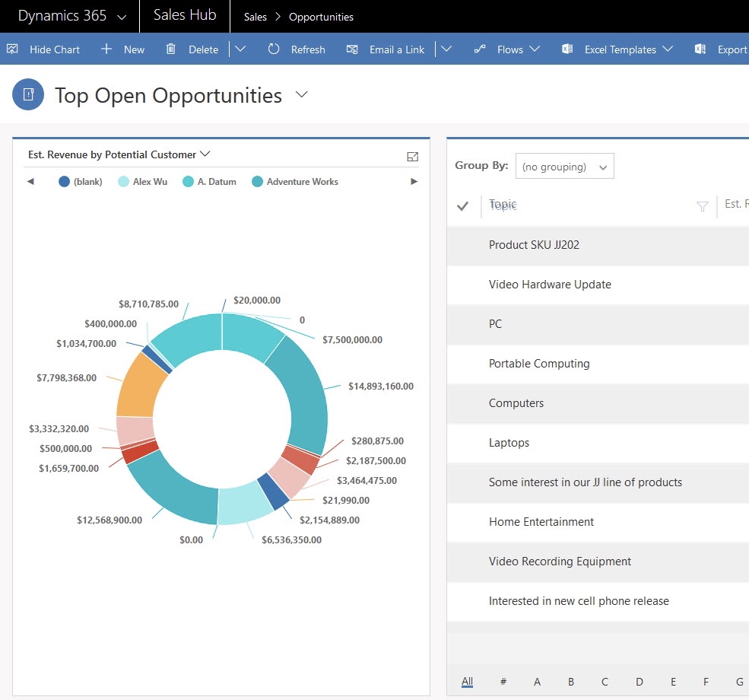Open the Topic column filter icon
The height and width of the screenshot is (700, 749).
coord(703,206)
